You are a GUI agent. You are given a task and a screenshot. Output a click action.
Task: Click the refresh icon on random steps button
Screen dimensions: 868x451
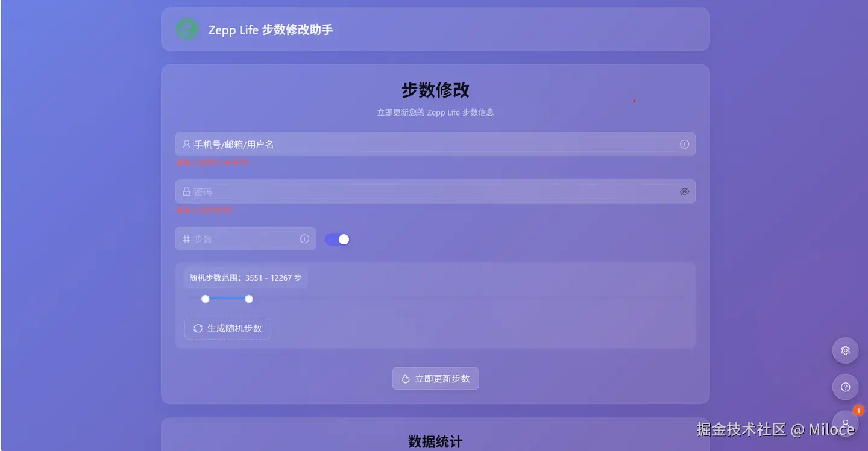coord(198,328)
